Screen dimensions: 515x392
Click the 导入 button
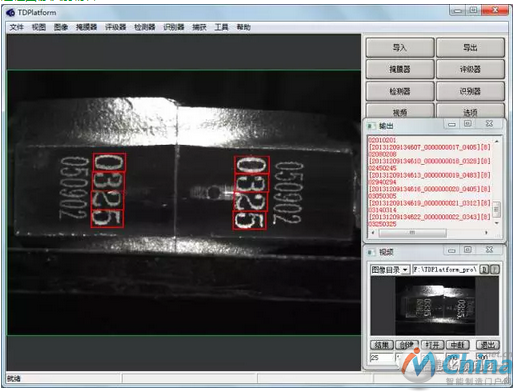coord(400,48)
